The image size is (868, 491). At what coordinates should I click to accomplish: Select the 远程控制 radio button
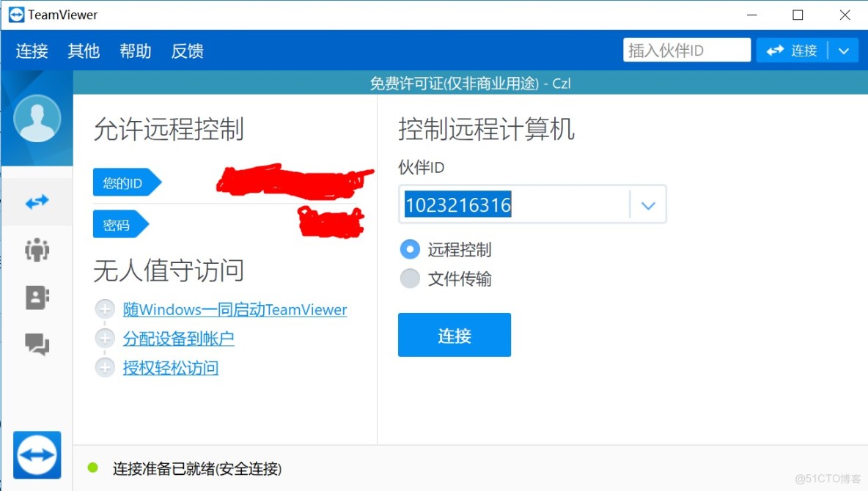click(x=410, y=249)
